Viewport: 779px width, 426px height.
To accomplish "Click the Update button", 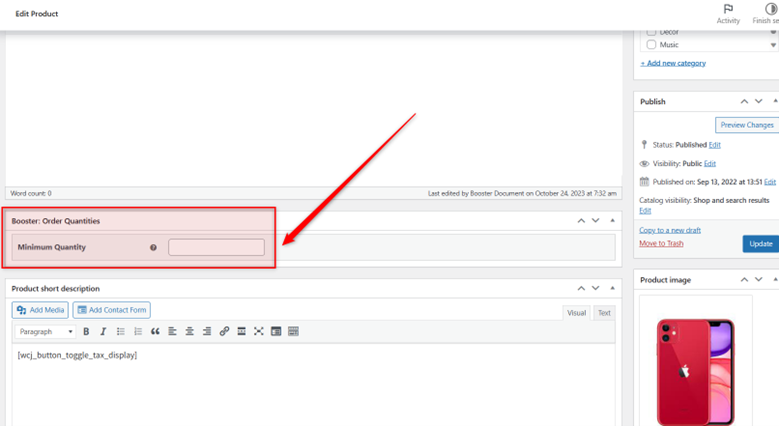I will coord(761,244).
